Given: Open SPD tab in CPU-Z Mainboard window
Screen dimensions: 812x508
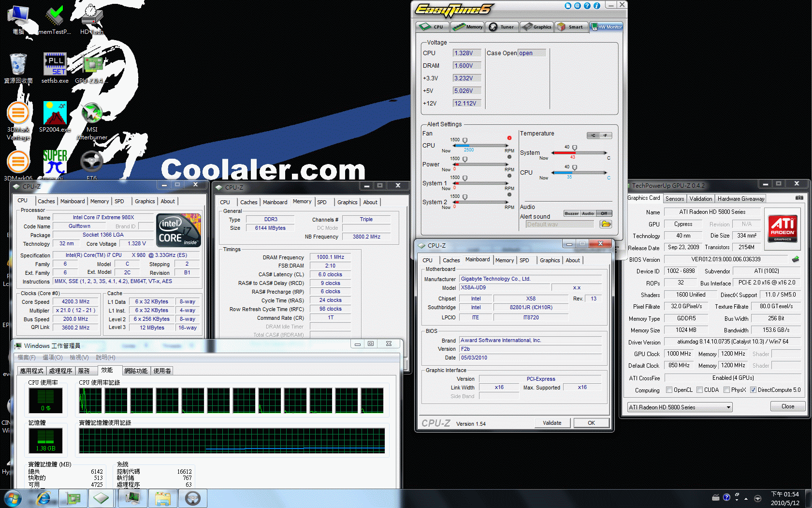Looking at the screenshot, I should click(x=524, y=260).
